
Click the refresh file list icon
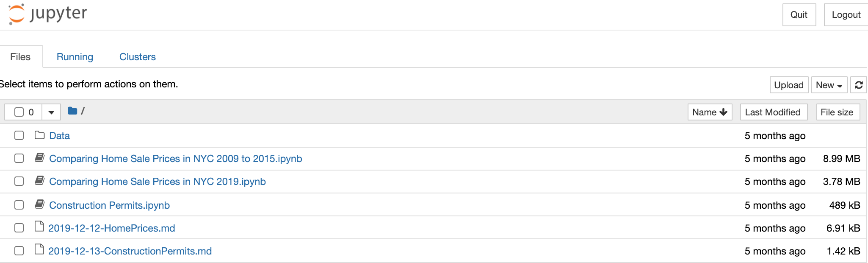tap(859, 85)
